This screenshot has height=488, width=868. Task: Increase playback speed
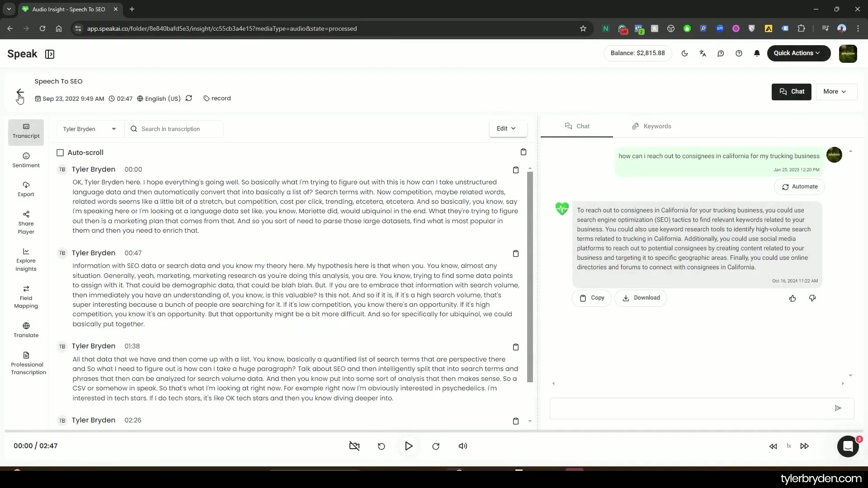[x=805, y=446]
